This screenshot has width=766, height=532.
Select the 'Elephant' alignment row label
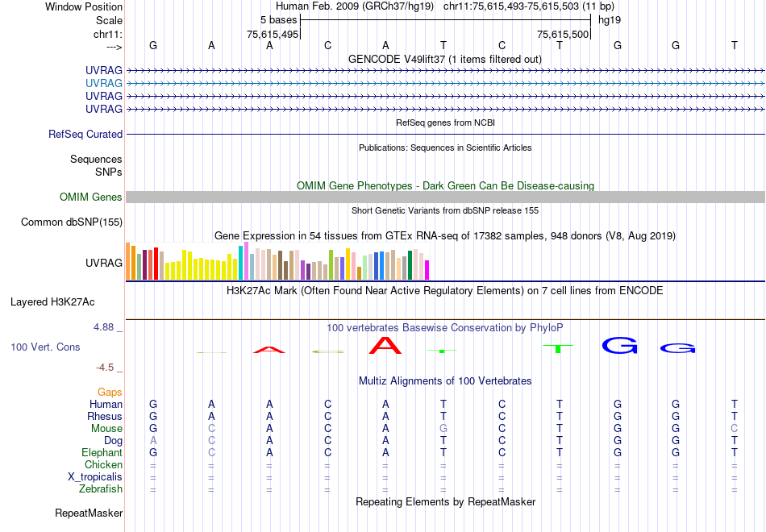pos(102,452)
